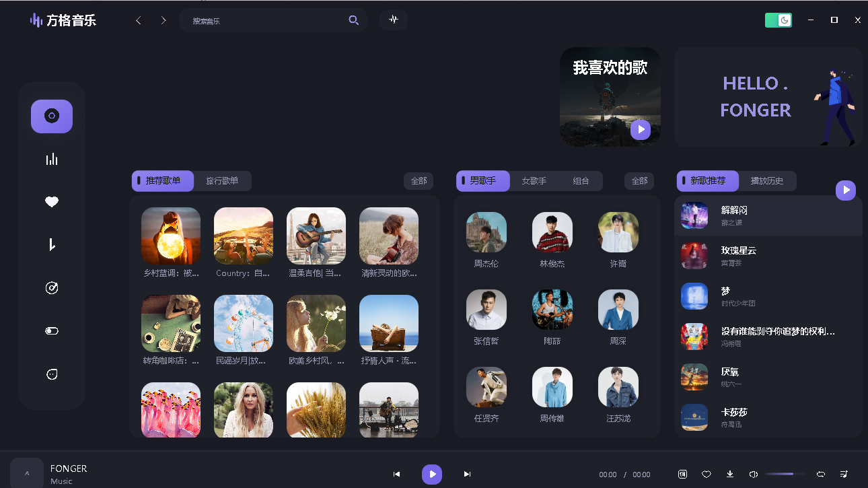Select the radio/disc icon in the sidebar
Screen dimensions: 868x488
coord(52,287)
